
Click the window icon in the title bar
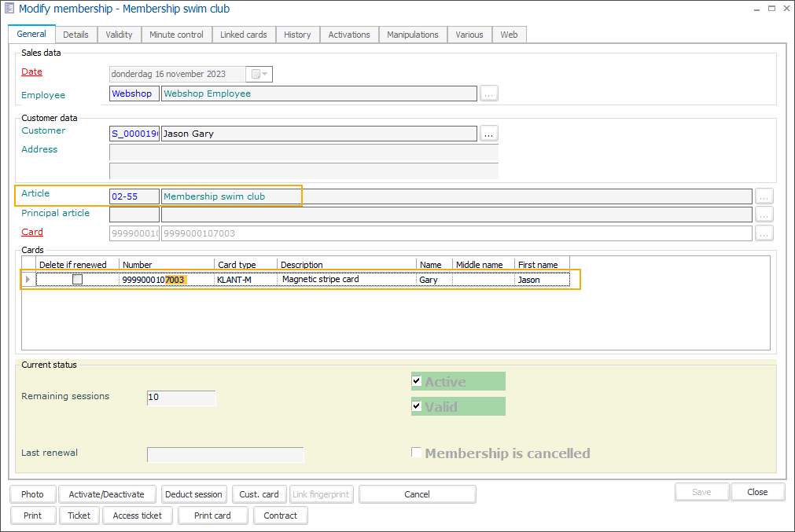coord(9,9)
